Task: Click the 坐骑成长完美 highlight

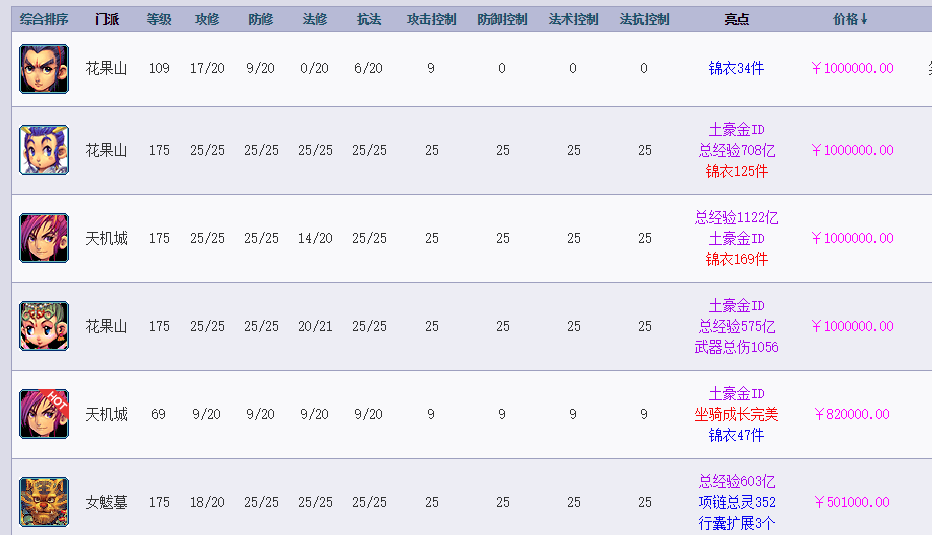Action: (x=736, y=414)
